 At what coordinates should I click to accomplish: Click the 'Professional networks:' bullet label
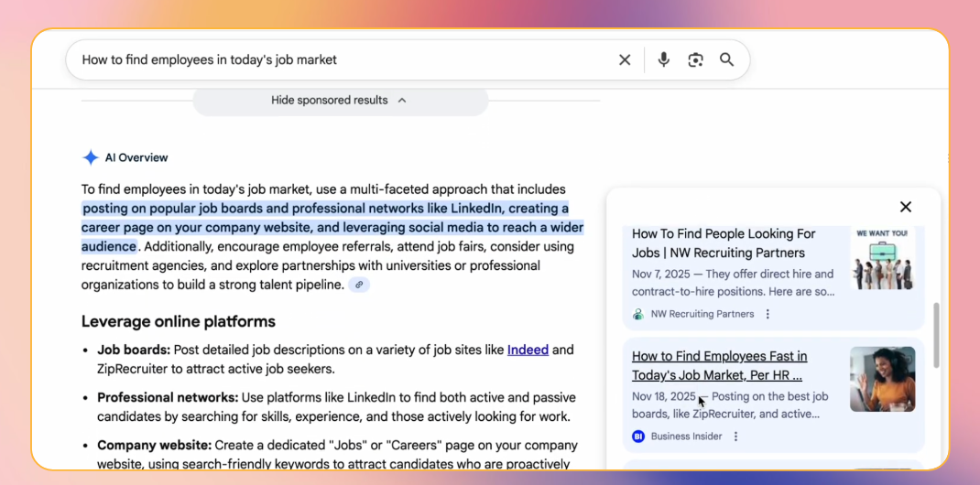tap(168, 398)
